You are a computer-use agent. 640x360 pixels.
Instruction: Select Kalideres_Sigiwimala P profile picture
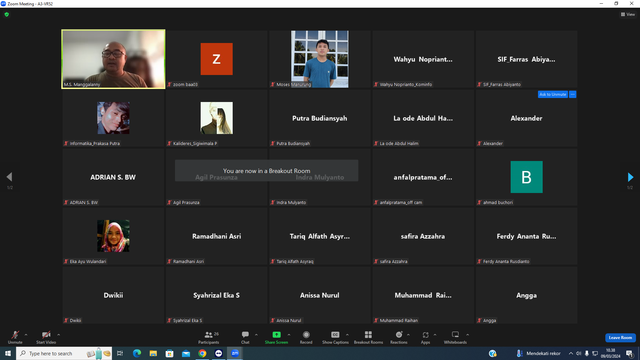tap(216, 118)
